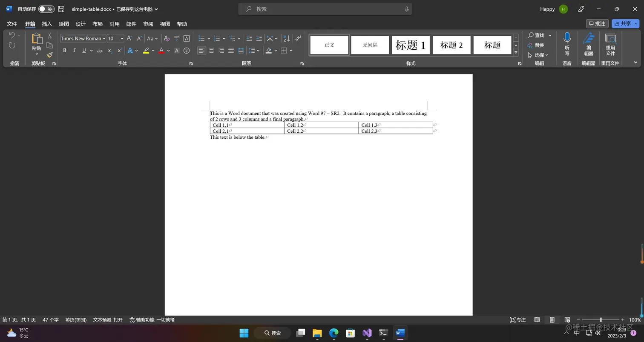Click the character shading A icon
Screen dimensions: 644x342
point(176,51)
